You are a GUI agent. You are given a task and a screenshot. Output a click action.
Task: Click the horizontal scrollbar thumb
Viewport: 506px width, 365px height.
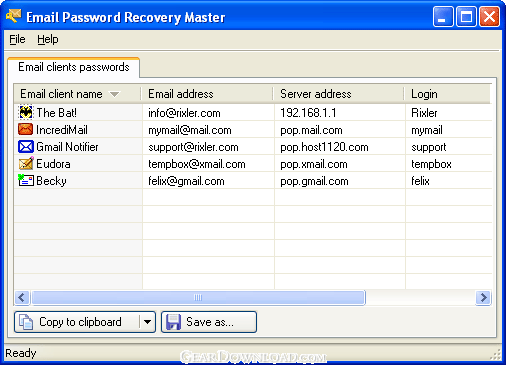click(x=198, y=297)
